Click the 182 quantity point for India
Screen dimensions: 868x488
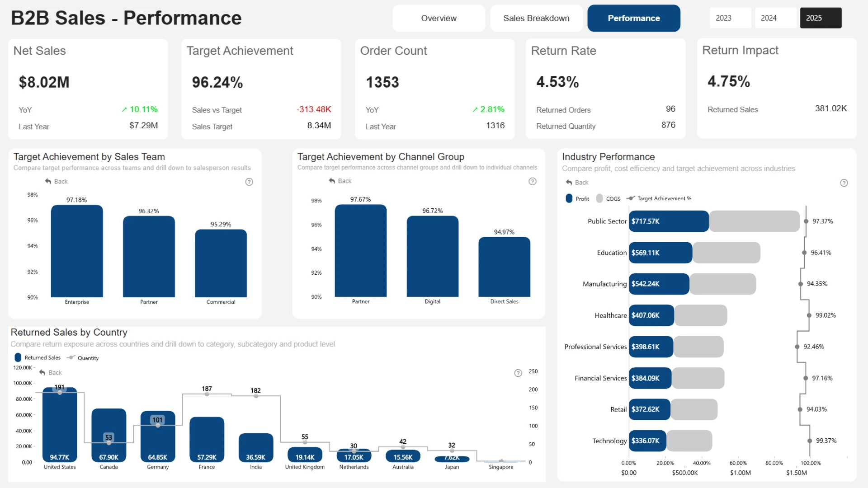pyautogui.click(x=256, y=396)
